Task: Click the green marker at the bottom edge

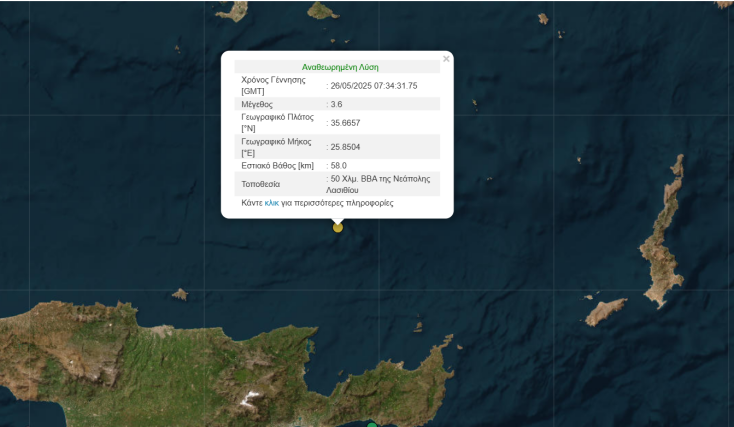Action: [372, 424]
